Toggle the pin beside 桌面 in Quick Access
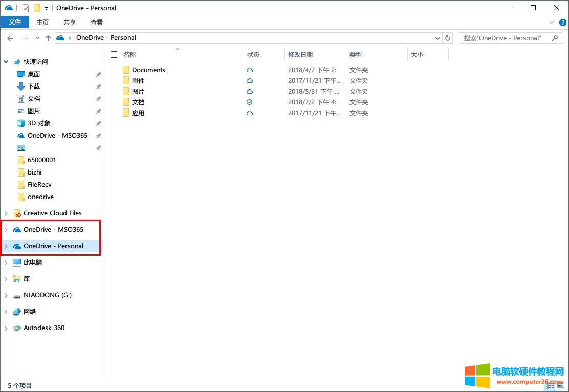569x392 pixels. [98, 74]
